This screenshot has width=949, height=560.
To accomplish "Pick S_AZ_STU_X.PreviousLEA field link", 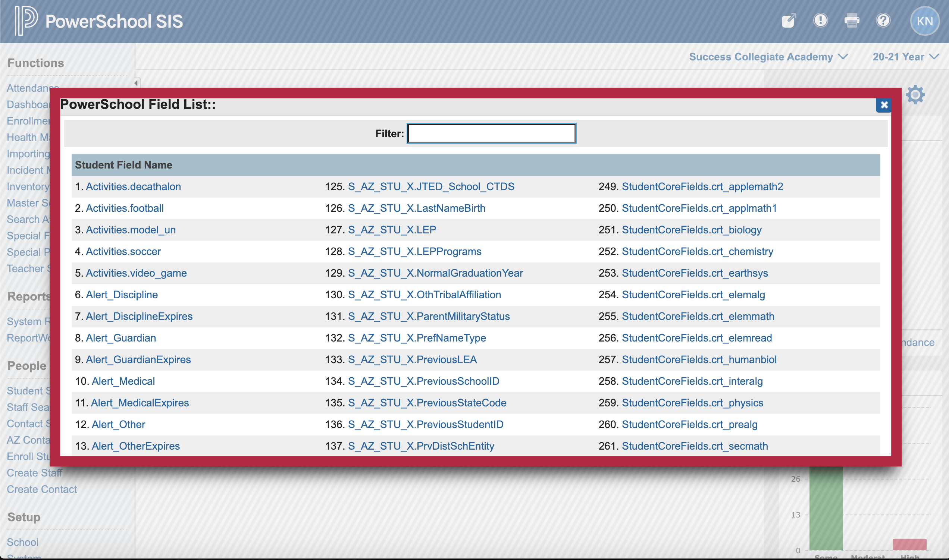I will (412, 360).
